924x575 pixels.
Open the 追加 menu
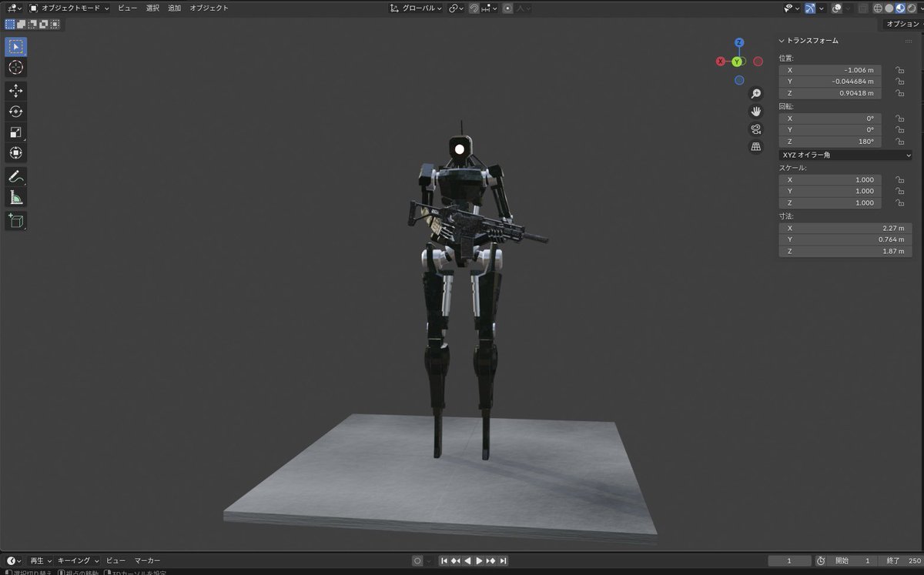click(x=175, y=8)
